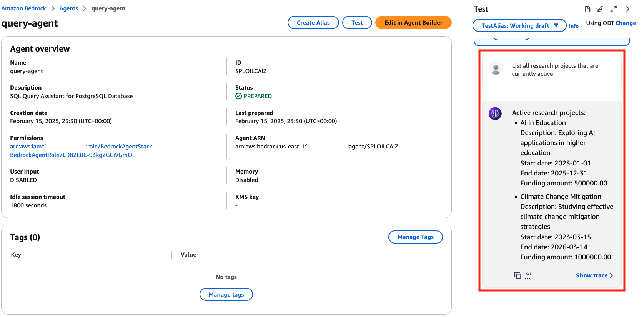This screenshot has height=317, width=644.
Task: Click the Funding amount: 1000000.00 line
Action: [x=566, y=257]
